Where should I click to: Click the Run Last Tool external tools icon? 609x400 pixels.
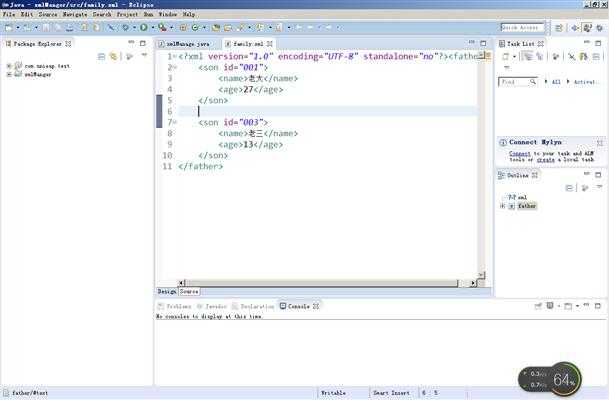[x=162, y=28]
